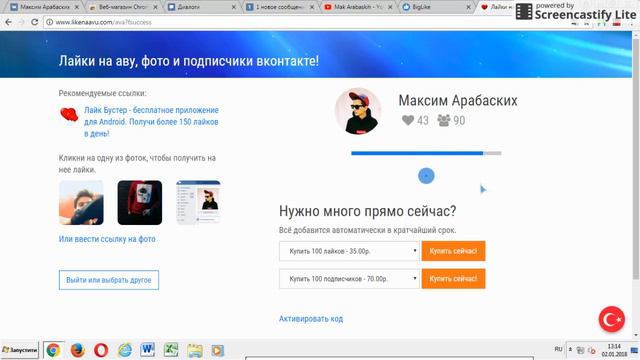The width and height of the screenshot is (640, 360).
Task: Open Firefox from the taskbar
Action: (77, 350)
